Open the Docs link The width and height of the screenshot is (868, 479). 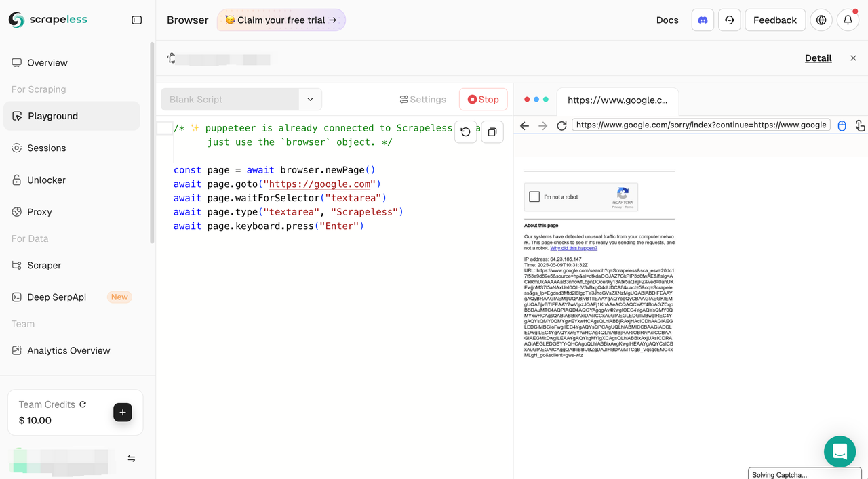(667, 20)
